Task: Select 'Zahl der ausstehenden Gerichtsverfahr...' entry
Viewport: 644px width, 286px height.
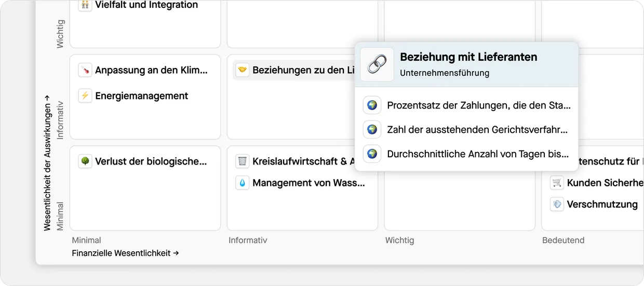Action: pos(477,130)
